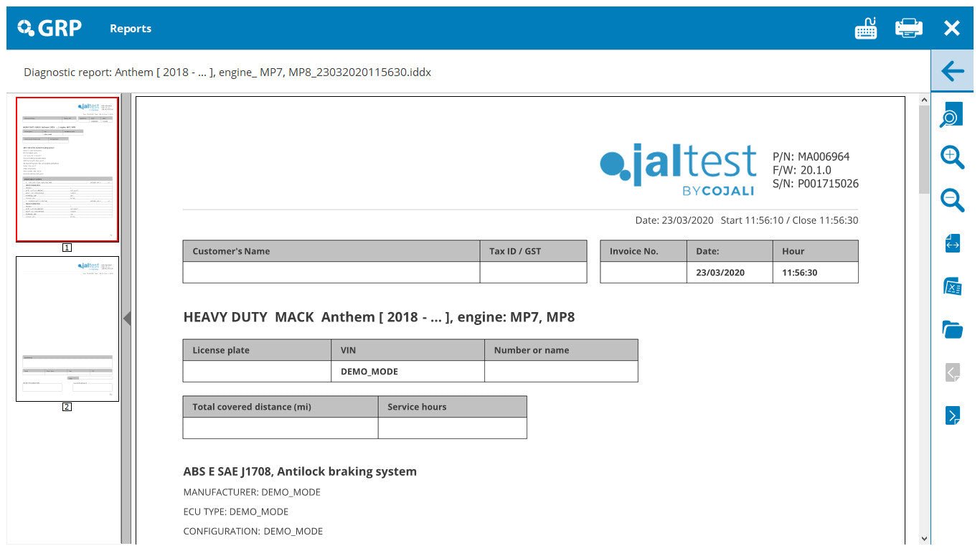Fit the report to page width
The height and width of the screenshot is (551, 980).
coord(953,243)
